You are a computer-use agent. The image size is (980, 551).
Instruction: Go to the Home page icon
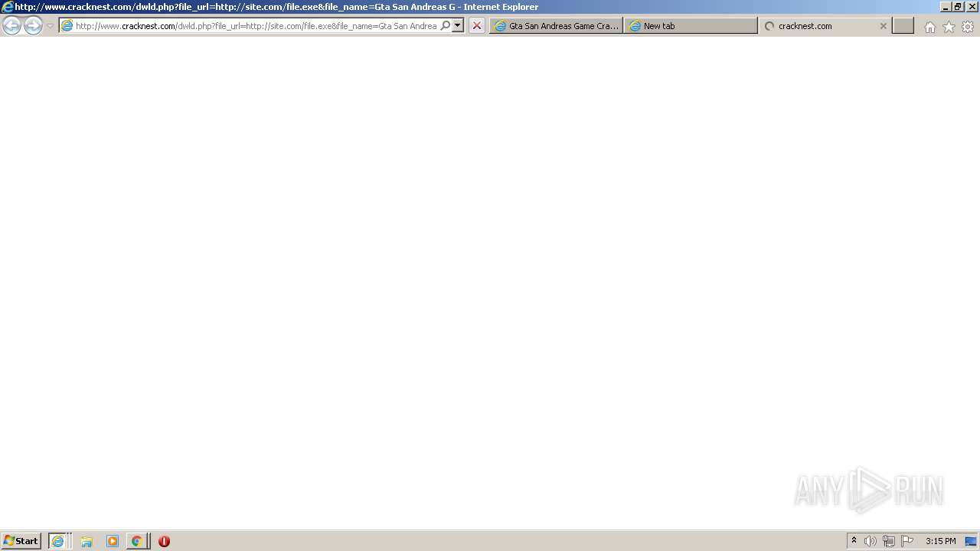[x=929, y=27]
